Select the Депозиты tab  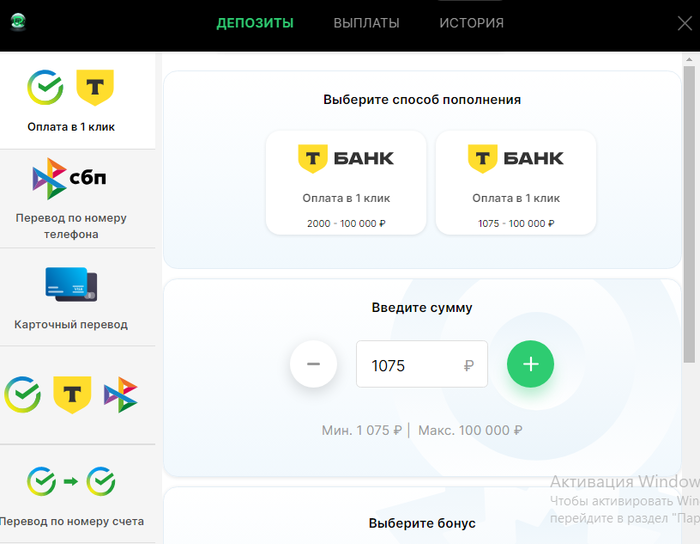pyautogui.click(x=255, y=23)
